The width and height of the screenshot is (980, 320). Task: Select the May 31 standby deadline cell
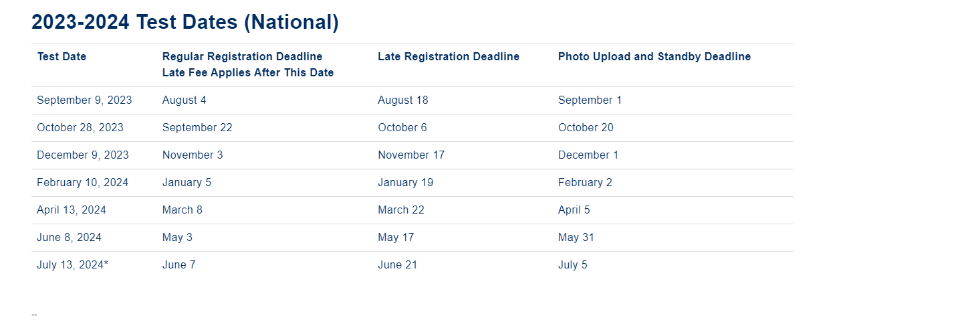pos(576,238)
